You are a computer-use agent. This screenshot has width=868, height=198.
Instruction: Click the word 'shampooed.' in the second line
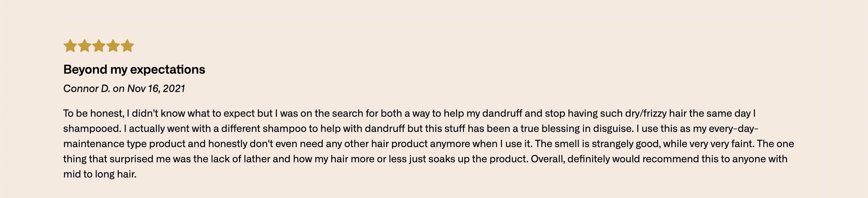(92, 129)
